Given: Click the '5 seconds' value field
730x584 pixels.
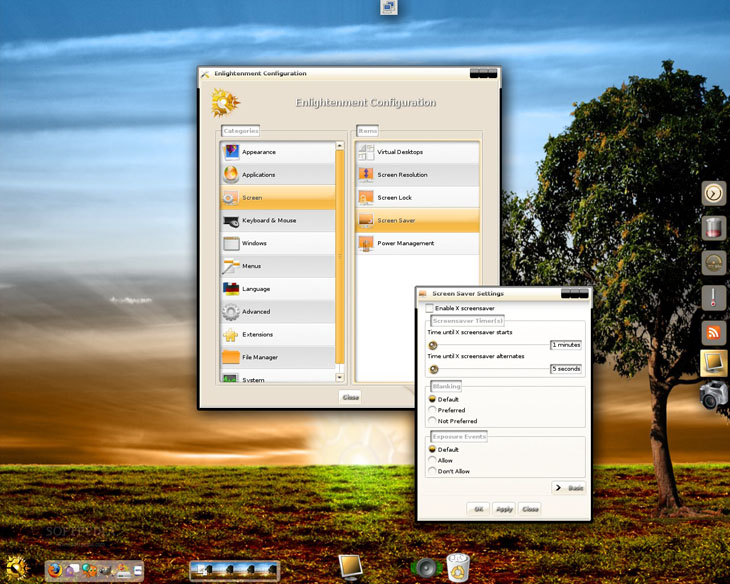Looking at the screenshot, I should coord(566,369).
